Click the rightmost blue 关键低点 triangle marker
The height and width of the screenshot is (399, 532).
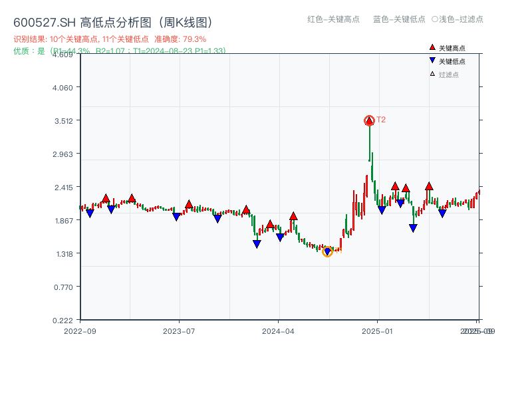click(442, 214)
